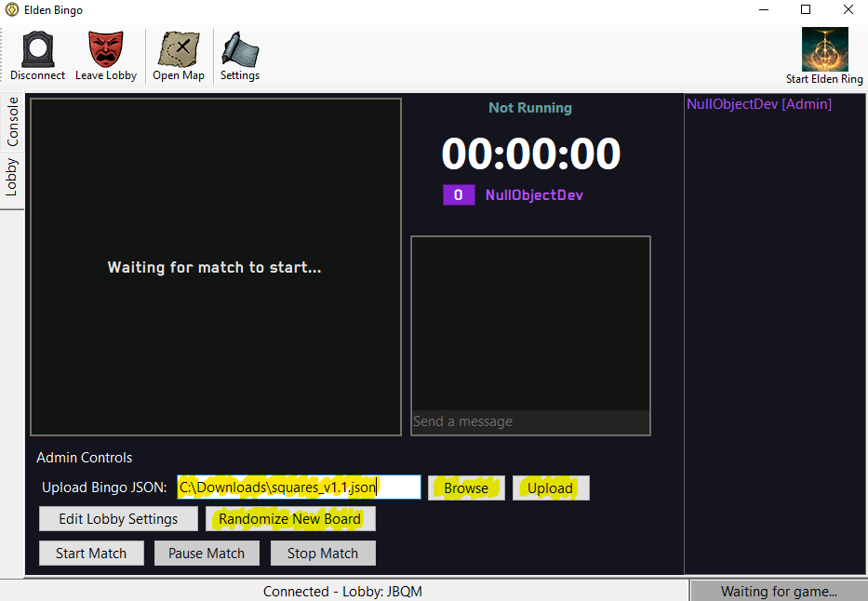This screenshot has width=868, height=601.
Task: Focus the Send a message chat box
Action: [530, 421]
